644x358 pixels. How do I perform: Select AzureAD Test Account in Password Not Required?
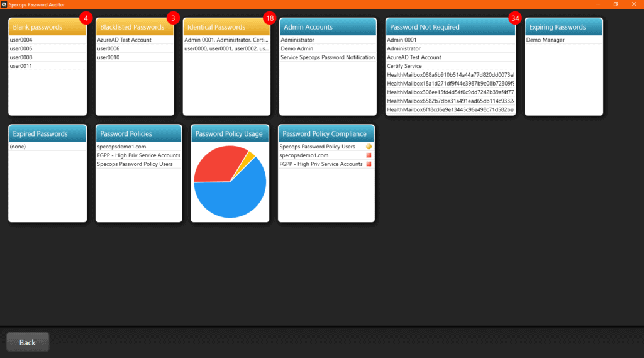[450, 57]
